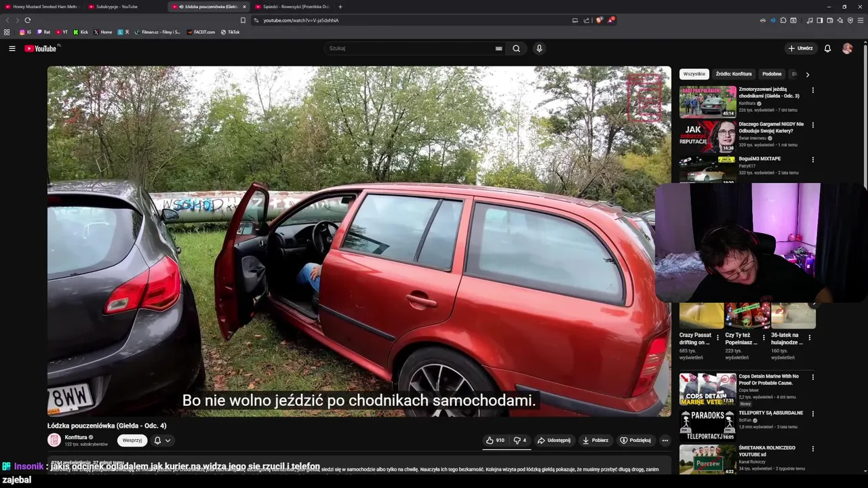Go forward with the browser forward arrow
Image resolution: width=868 pixels, height=488 pixels.
(x=17, y=20)
